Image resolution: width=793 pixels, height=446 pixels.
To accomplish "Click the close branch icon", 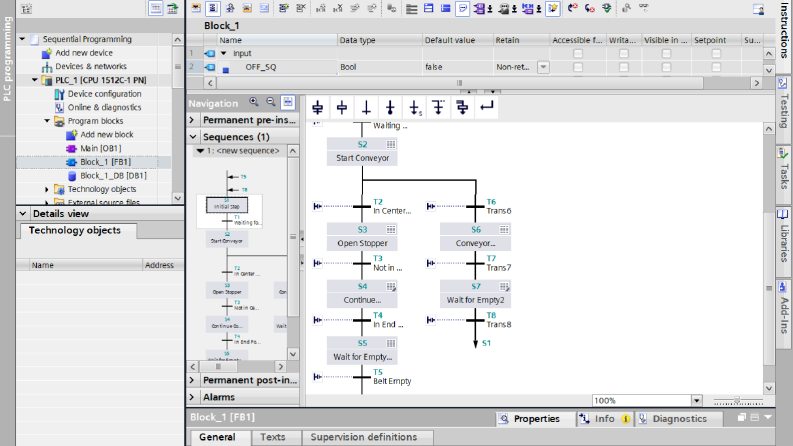I will click(487, 107).
